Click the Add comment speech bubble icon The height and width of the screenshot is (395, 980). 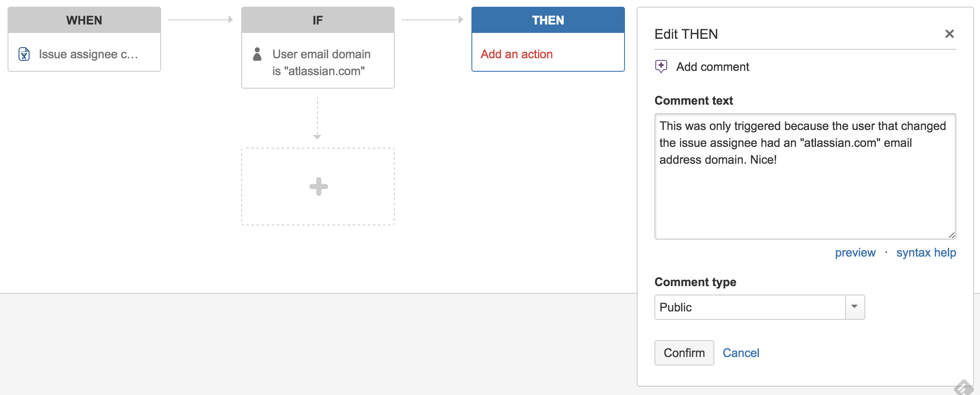[661, 66]
